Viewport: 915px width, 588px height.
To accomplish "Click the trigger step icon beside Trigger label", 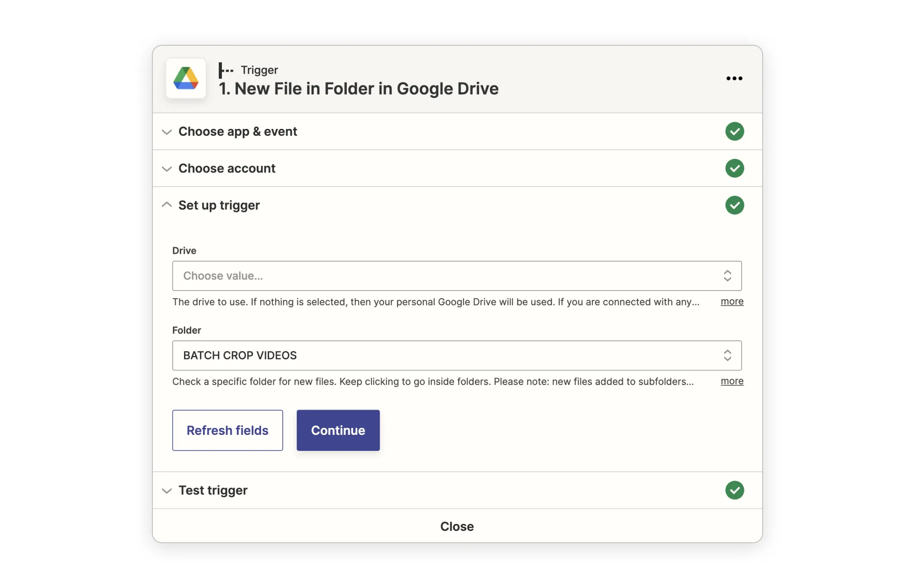I will tap(226, 70).
